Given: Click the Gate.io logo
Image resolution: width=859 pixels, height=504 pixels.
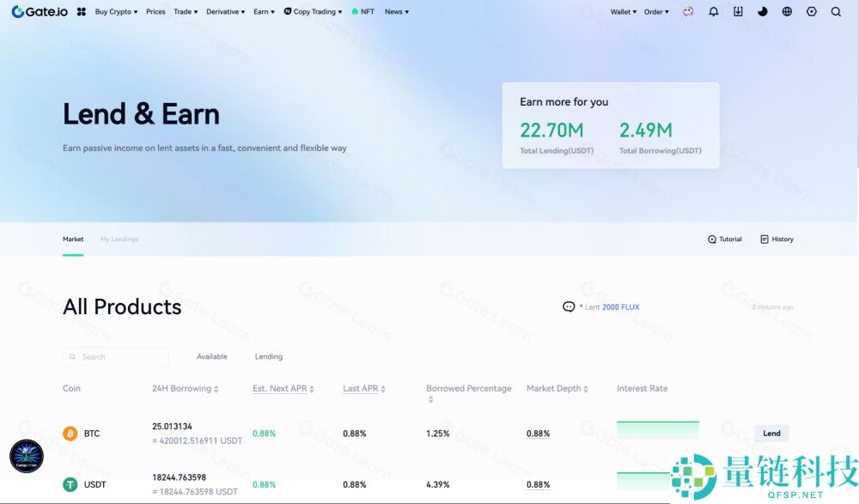Looking at the screenshot, I should pos(40,12).
